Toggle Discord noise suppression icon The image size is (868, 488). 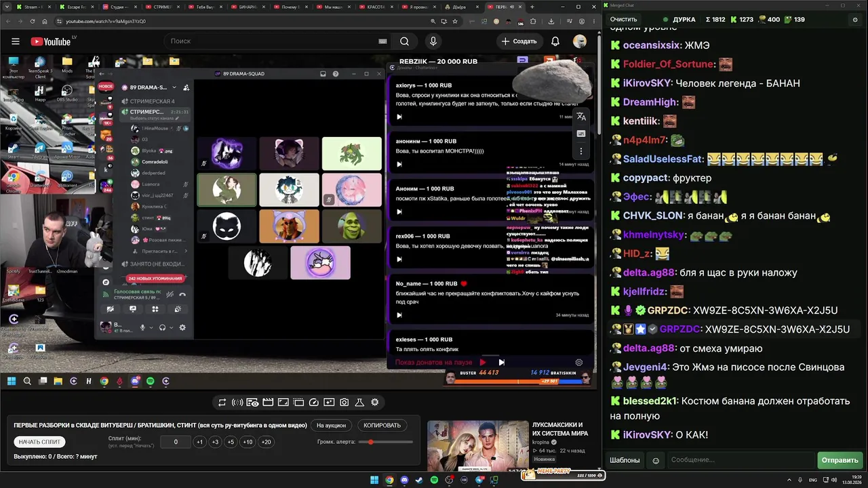click(170, 294)
